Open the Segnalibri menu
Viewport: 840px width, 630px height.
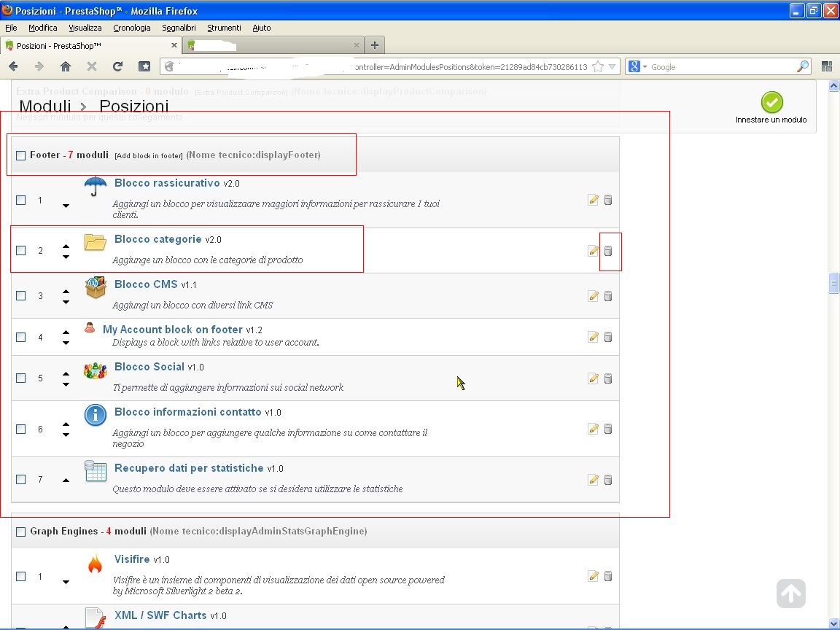click(x=179, y=28)
